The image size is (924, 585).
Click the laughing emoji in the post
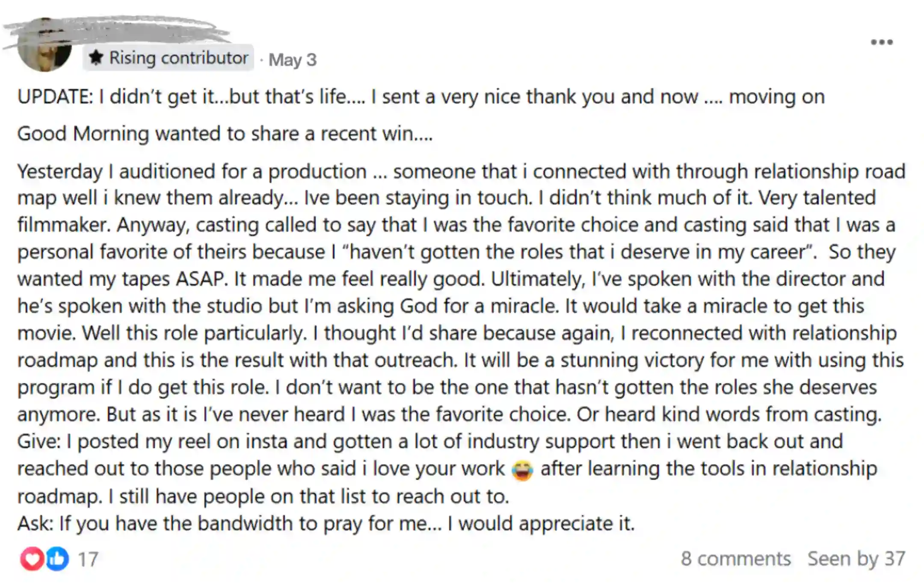[x=522, y=470]
